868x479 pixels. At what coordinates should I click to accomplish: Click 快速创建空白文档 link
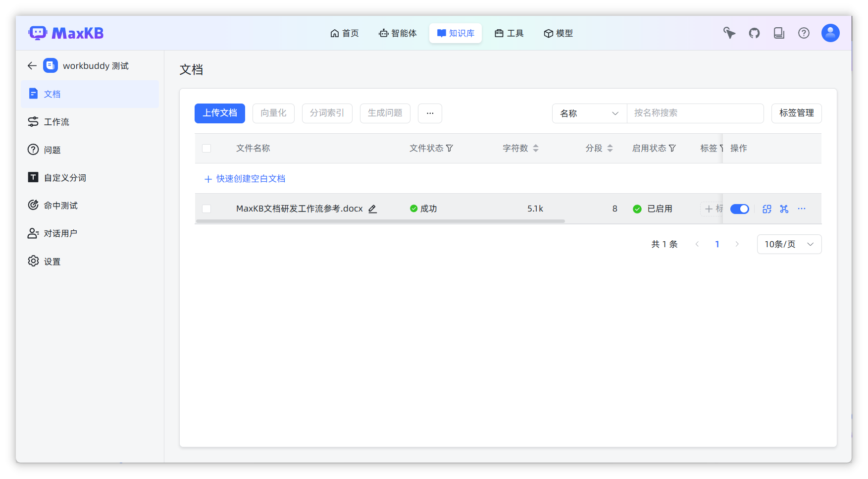click(245, 179)
